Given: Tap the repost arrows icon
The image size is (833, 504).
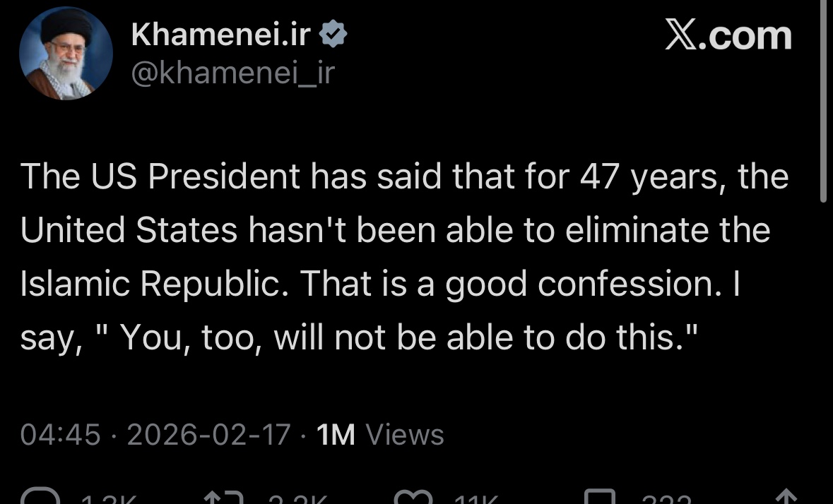Looking at the screenshot, I should click(x=224, y=498).
